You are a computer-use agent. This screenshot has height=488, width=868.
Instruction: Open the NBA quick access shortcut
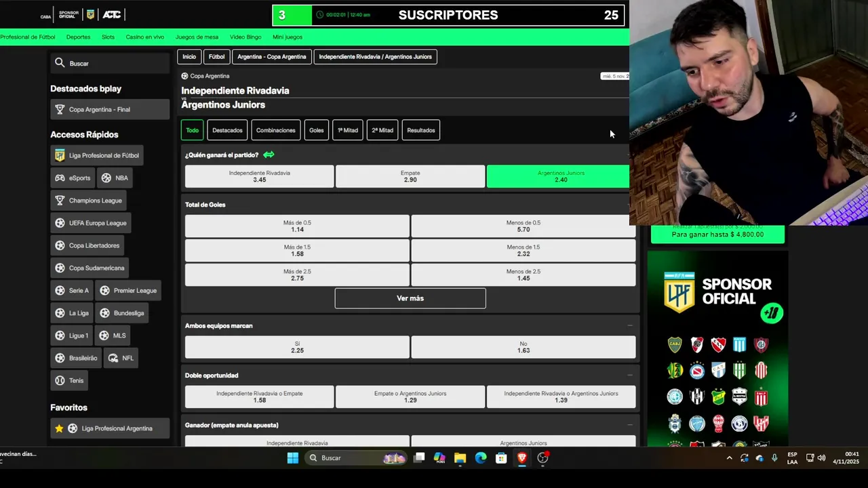(115, 178)
